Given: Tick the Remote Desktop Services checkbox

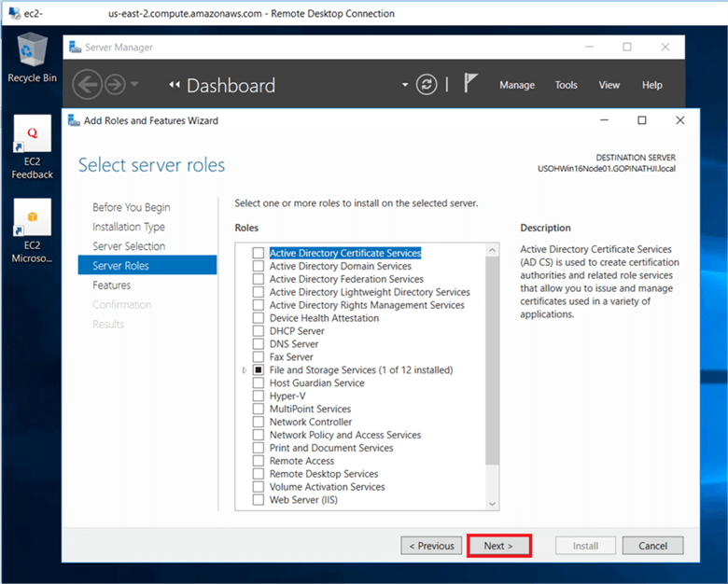Looking at the screenshot, I should tap(259, 474).
